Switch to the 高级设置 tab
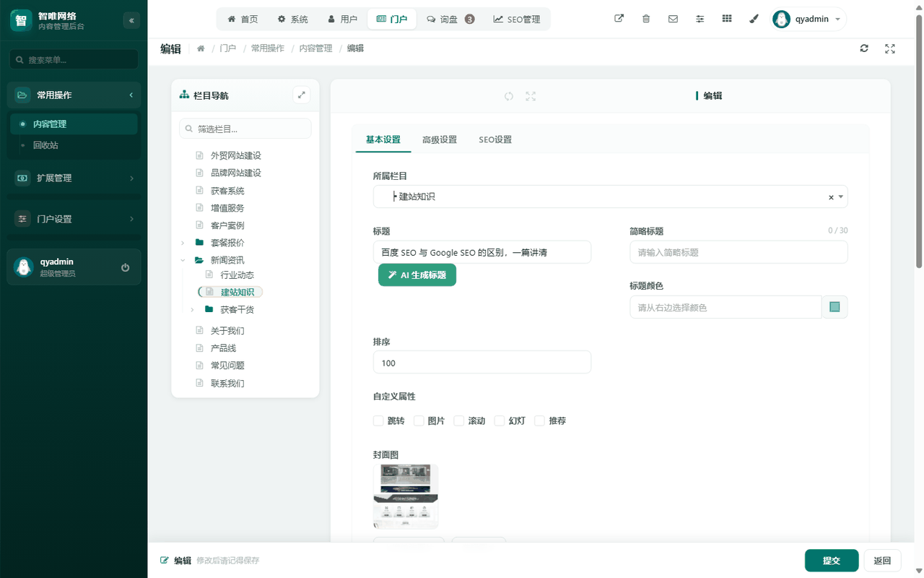This screenshot has height=578, width=924. [440, 139]
